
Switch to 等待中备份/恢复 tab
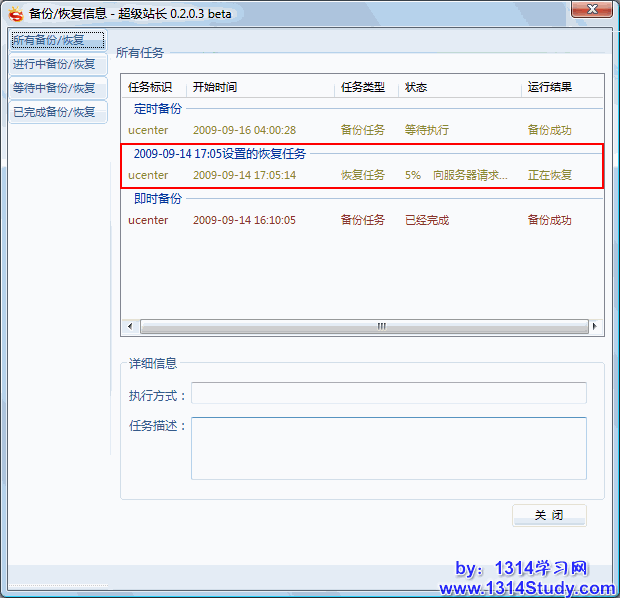[x=56, y=88]
